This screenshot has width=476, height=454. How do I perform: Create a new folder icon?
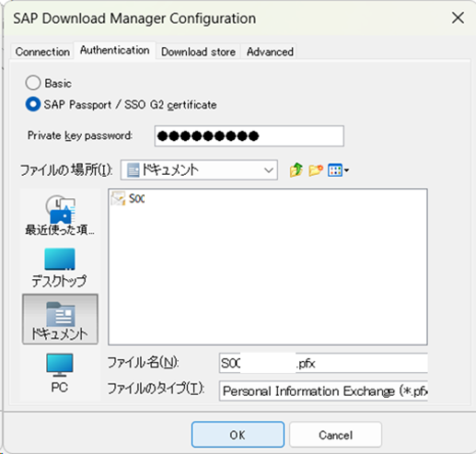click(x=316, y=169)
